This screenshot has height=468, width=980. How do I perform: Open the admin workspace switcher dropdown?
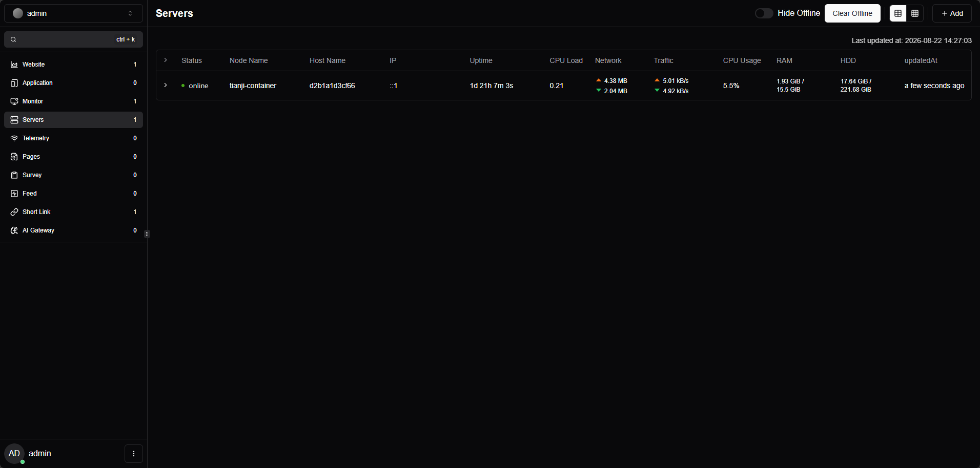coord(73,13)
